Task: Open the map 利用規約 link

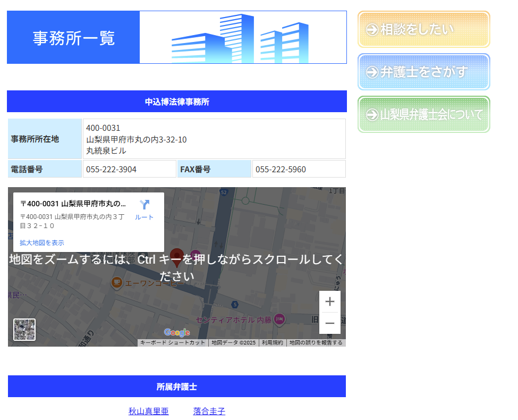Action: pyautogui.click(x=273, y=343)
